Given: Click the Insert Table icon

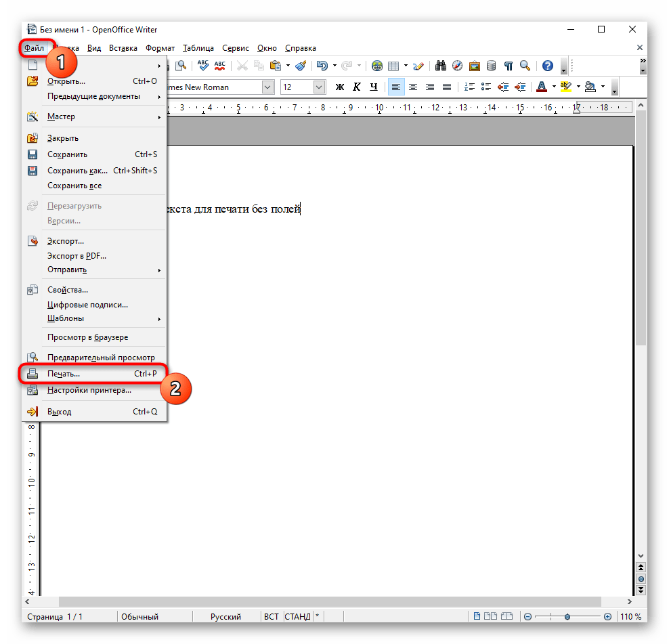Looking at the screenshot, I should tap(393, 66).
